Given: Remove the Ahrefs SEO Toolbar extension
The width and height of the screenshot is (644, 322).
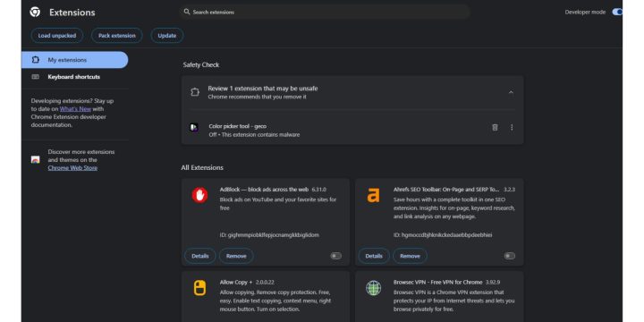Looking at the screenshot, I should (x=410, y=256).
